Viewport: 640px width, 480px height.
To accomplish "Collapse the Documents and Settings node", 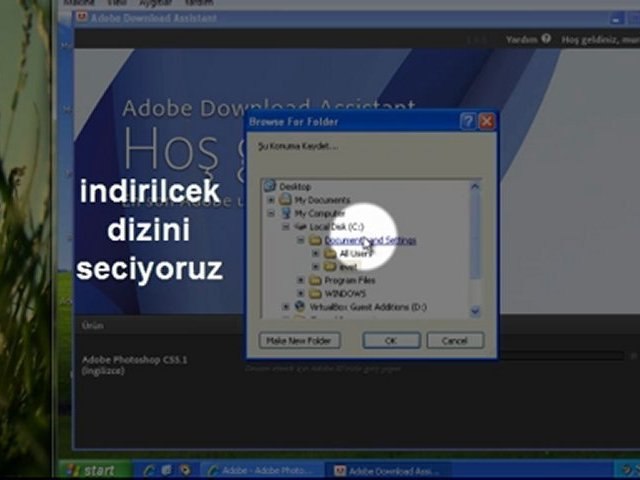I will (x=301, y=240).
